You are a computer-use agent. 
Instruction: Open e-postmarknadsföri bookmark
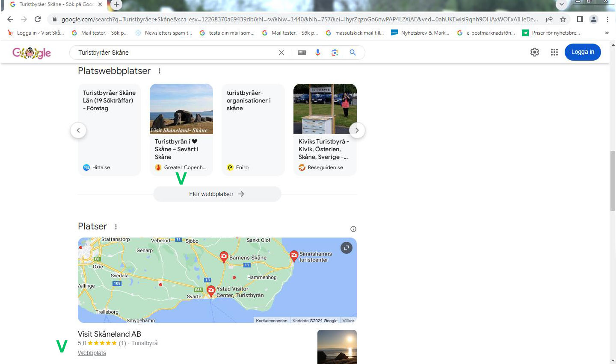coord(486,33)
